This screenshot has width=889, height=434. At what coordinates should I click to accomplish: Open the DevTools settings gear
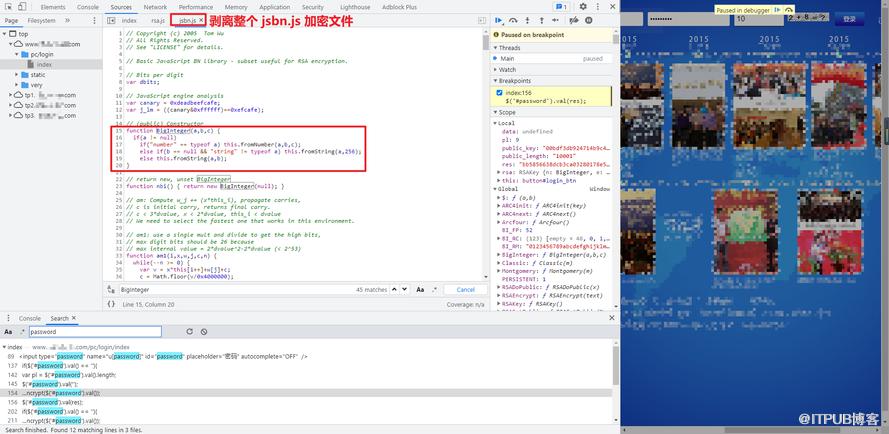[x=583, y=7]
